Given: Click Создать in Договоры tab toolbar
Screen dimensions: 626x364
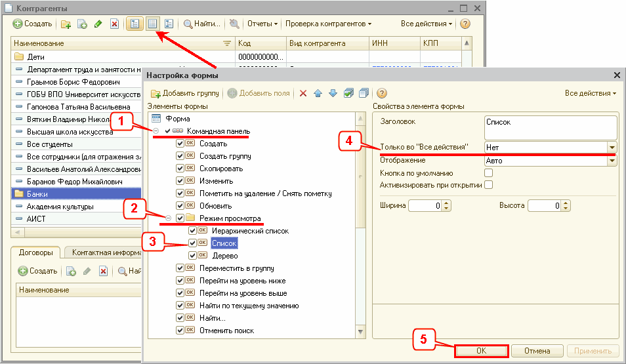Looking at the screenshot, I should point(38,271).
